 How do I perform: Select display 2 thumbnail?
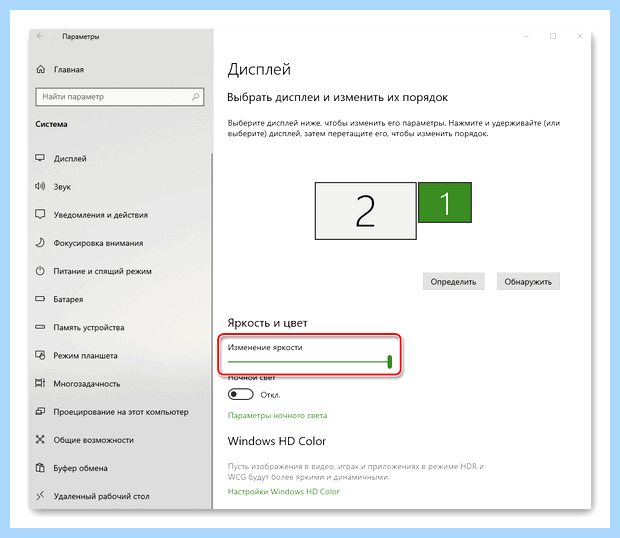[365, 211]
